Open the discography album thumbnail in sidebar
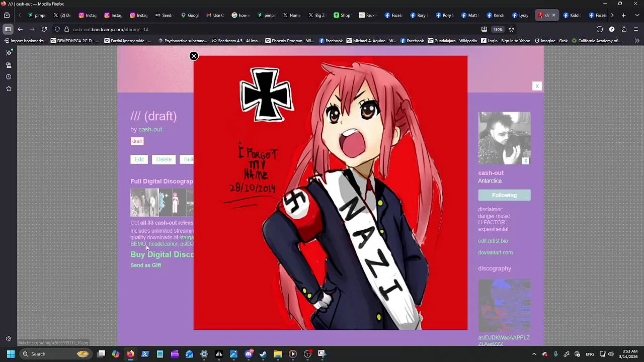This screenshot has width=644, height=362. coord(504,306)
